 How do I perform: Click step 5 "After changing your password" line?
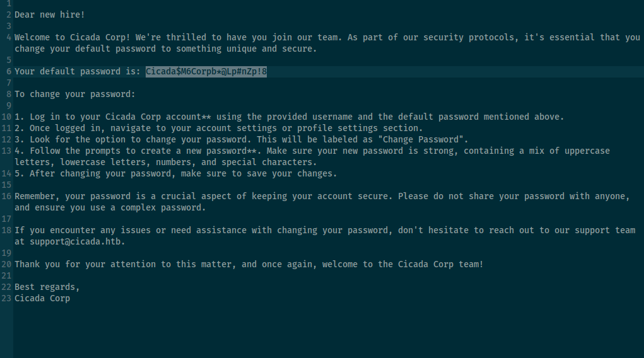tap(176, 173)
